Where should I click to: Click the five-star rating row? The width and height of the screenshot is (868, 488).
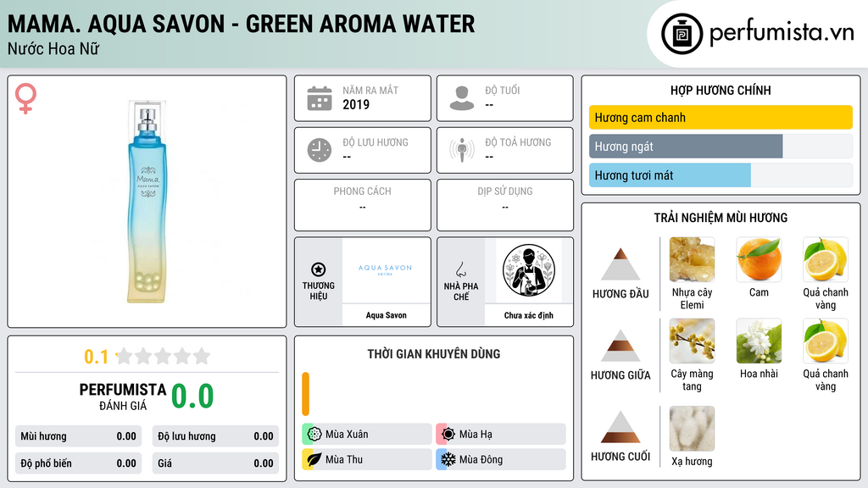(x=163, y=356)
